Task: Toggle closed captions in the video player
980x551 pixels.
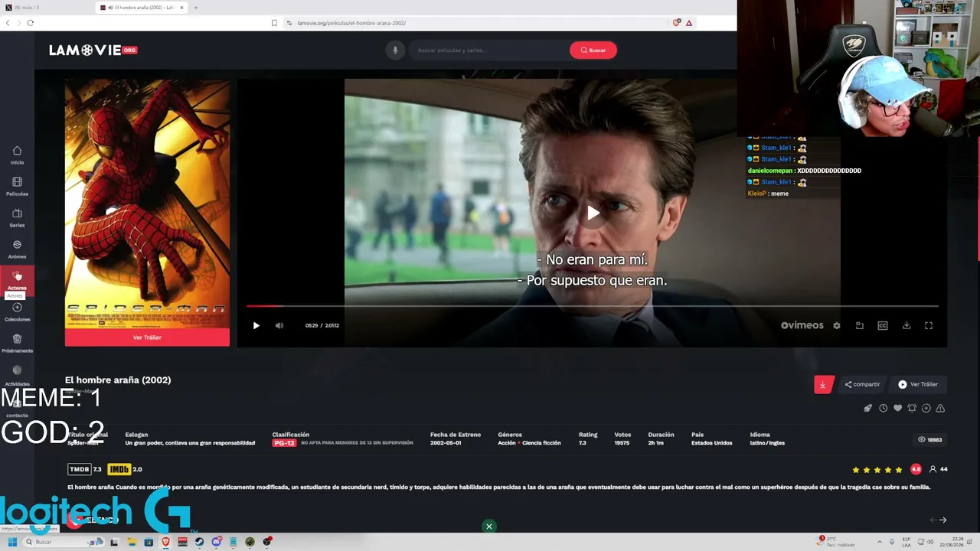Action: (883, 325)
